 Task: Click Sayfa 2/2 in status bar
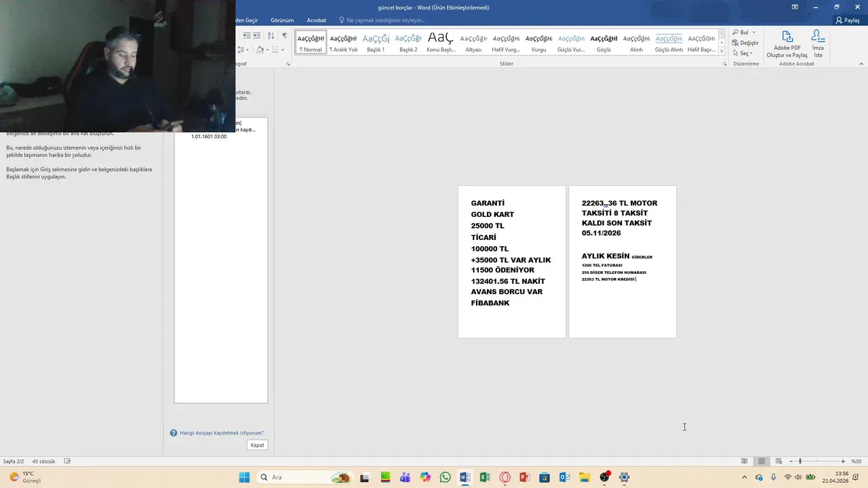pyautogui.click(x=14, y=461)
